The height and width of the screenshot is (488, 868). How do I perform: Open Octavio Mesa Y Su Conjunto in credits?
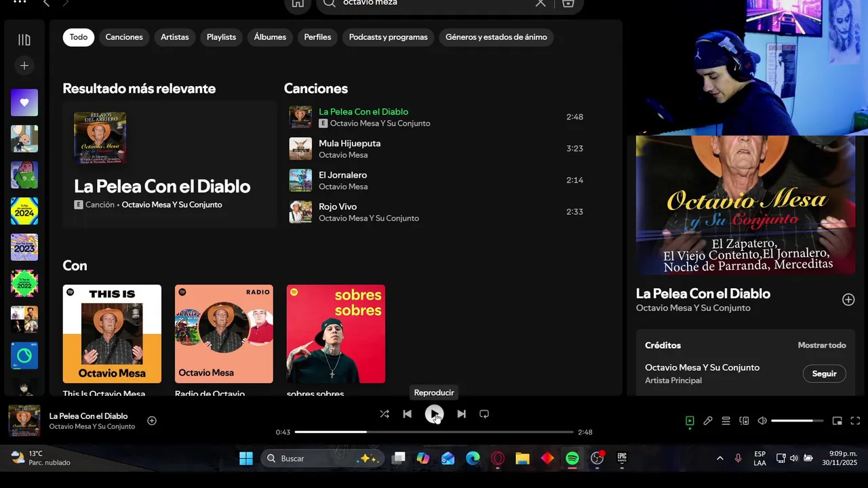(x=702, y=367)
